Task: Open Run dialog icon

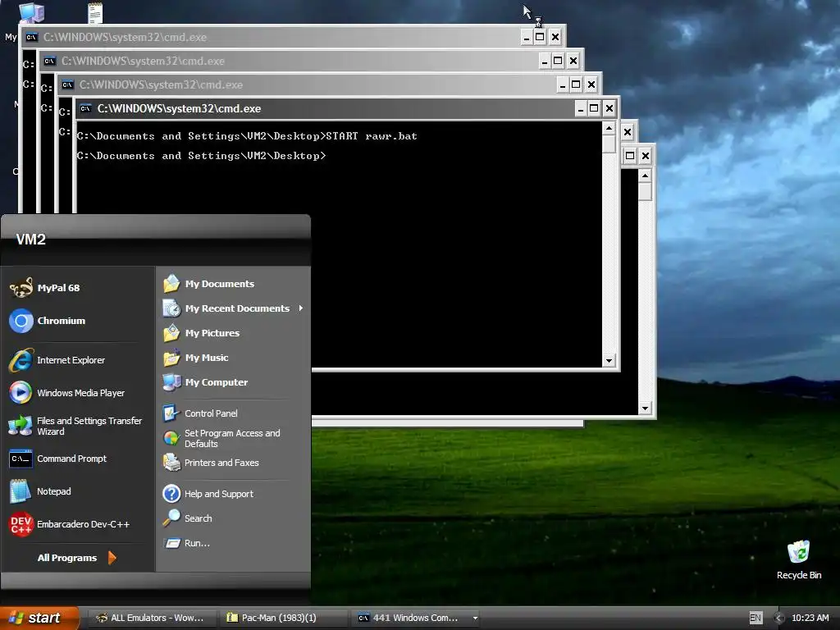Action: pyautogui.click(x=171, y=543)
